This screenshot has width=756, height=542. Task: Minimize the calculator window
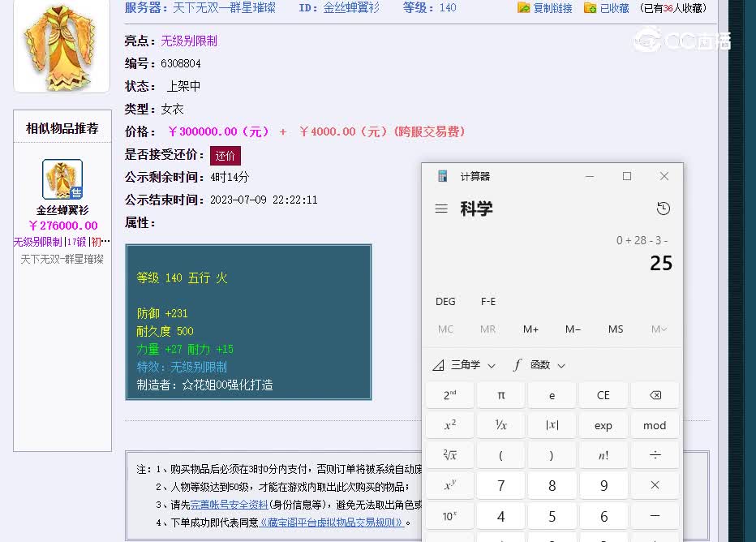click(589, 177)
